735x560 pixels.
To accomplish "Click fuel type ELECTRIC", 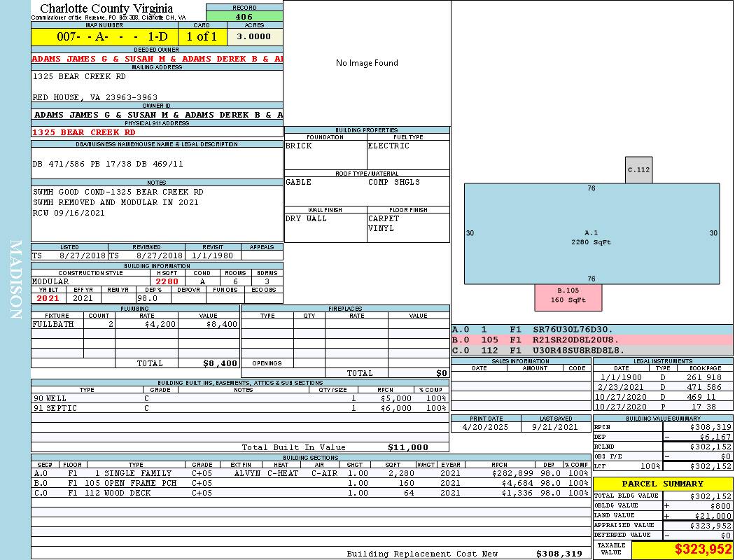I will pos(388,146).
